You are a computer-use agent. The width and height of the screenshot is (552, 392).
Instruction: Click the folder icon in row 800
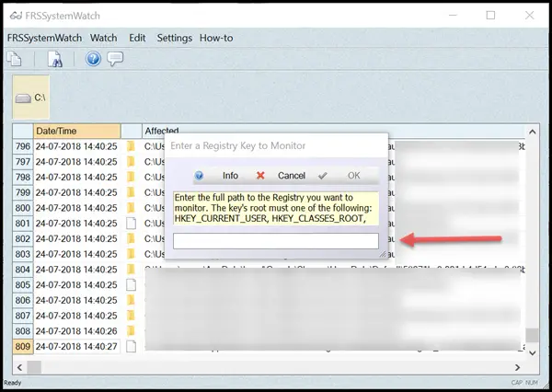[x=131, y=208]
